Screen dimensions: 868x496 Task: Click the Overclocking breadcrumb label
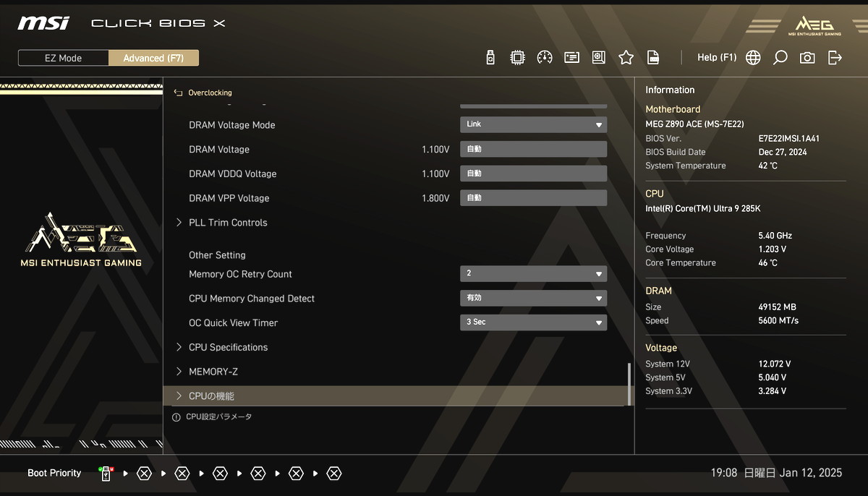click(210, 93)
